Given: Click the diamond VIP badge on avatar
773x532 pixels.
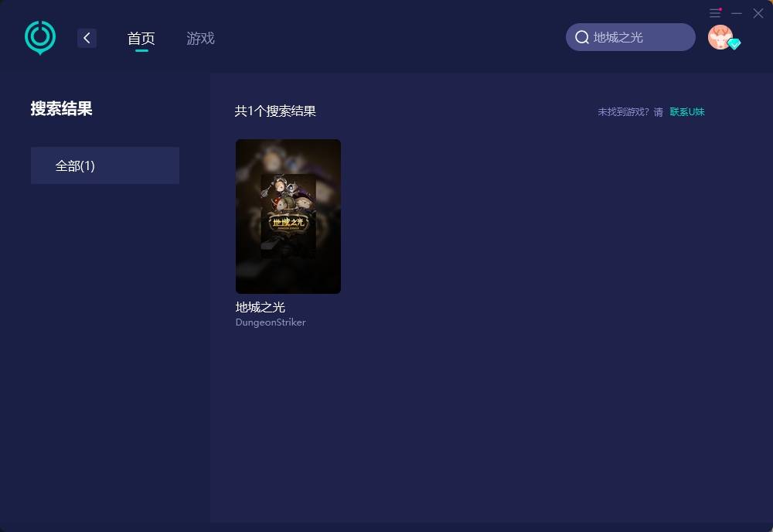Looking at the screenshot, I should click(734, 44).
